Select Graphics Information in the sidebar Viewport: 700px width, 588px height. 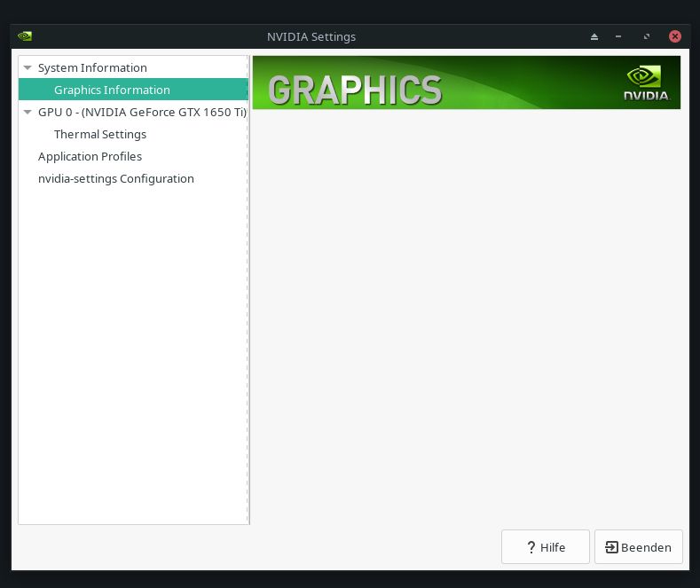coord(112,90)
